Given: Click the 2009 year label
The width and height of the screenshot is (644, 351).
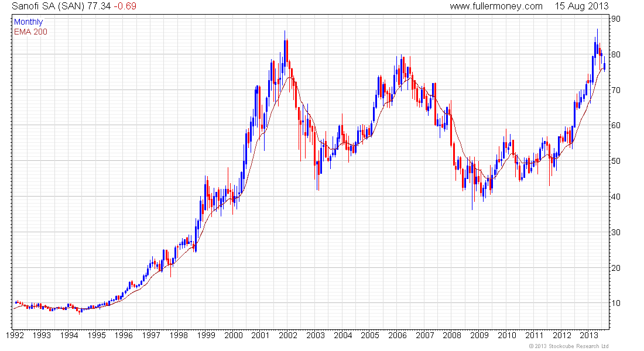Looking at the screenshot, I should coord(479,335).
